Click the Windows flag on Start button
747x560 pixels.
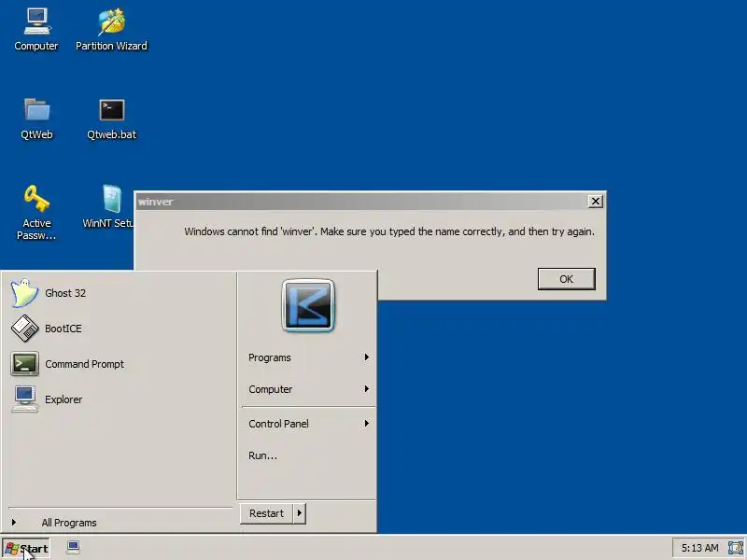pyautogui.click(x=11, y=549)
